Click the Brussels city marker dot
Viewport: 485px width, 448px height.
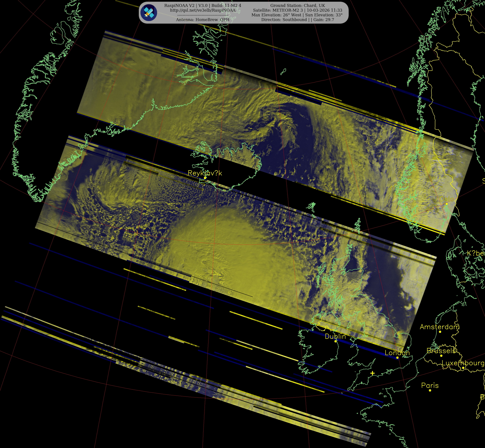coord(441,356)
